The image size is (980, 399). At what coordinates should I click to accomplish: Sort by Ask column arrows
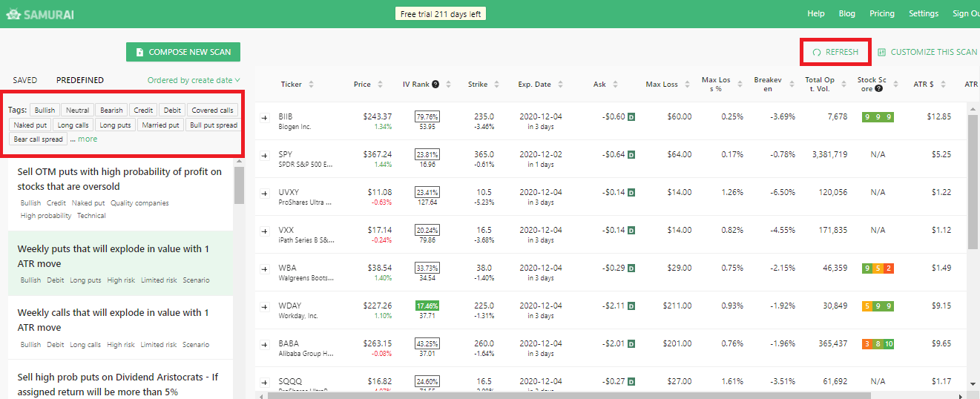[616, 85]
